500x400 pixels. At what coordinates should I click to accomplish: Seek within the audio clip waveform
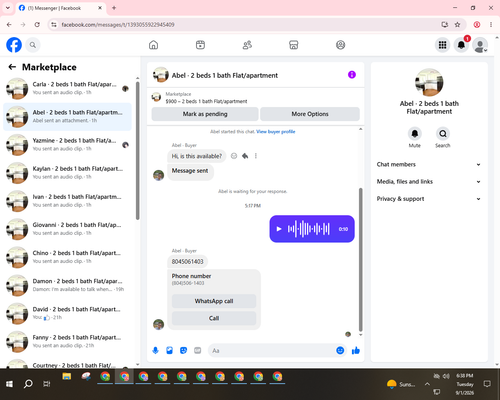(309, 229)
